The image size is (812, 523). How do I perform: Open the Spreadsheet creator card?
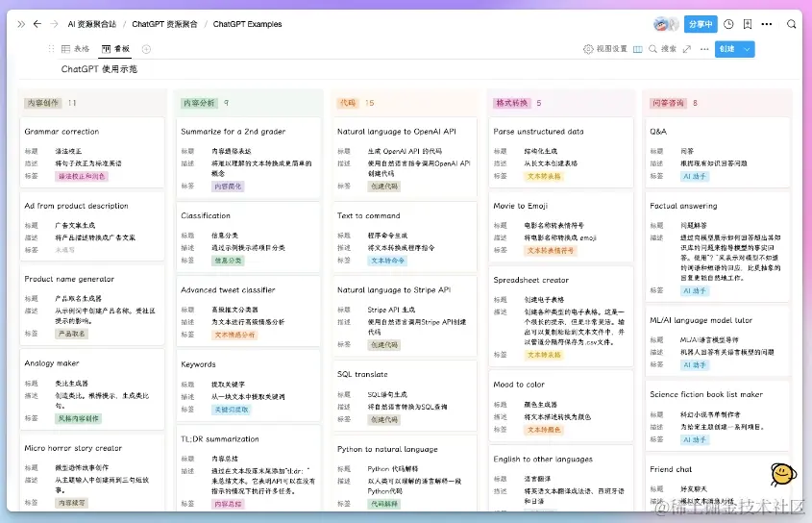561,316
